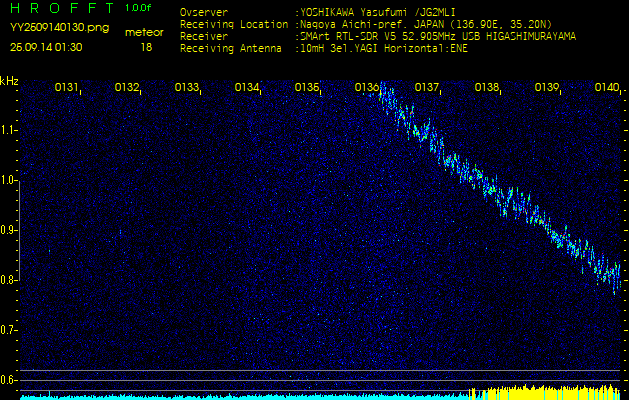Select the 0140 time marker
629x400 pixels.
coord(606,88)
